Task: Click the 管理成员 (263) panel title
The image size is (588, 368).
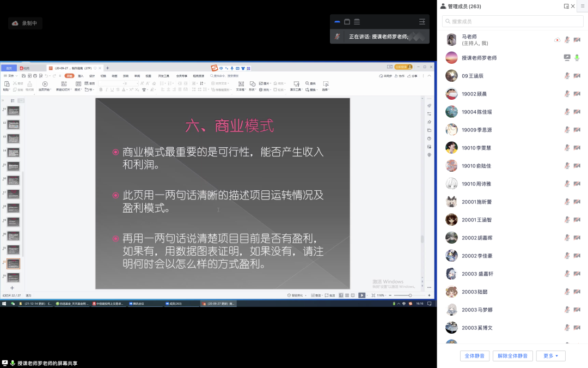Action: tap(464, 7)
